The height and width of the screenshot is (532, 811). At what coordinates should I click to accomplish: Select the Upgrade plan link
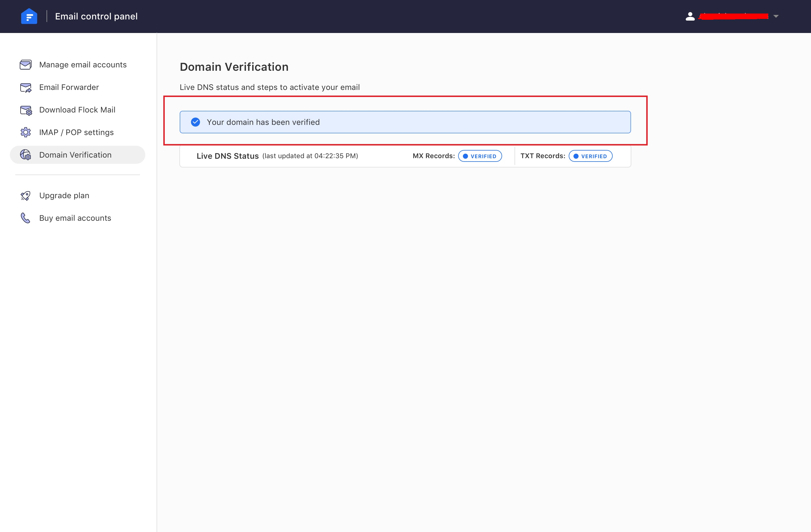[x=64, y=195]
